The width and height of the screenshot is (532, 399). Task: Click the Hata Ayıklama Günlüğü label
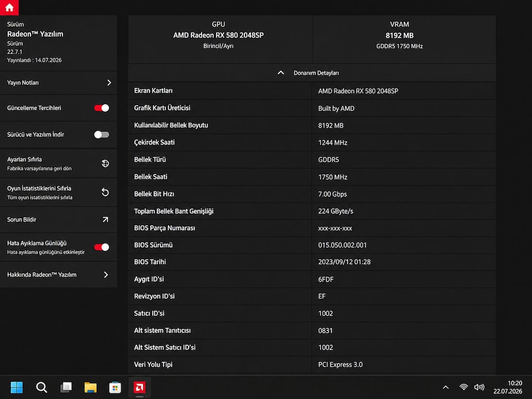[37, 243]
